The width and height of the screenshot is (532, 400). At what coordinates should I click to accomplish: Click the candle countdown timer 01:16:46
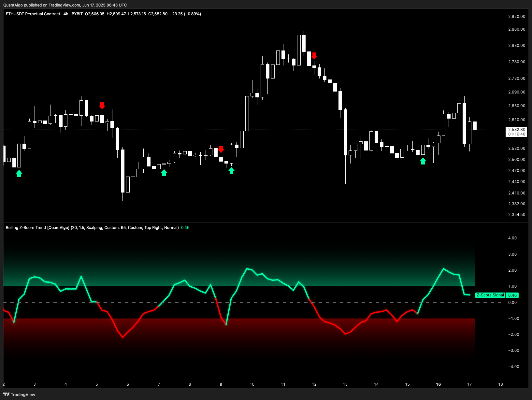coord(517,134)
